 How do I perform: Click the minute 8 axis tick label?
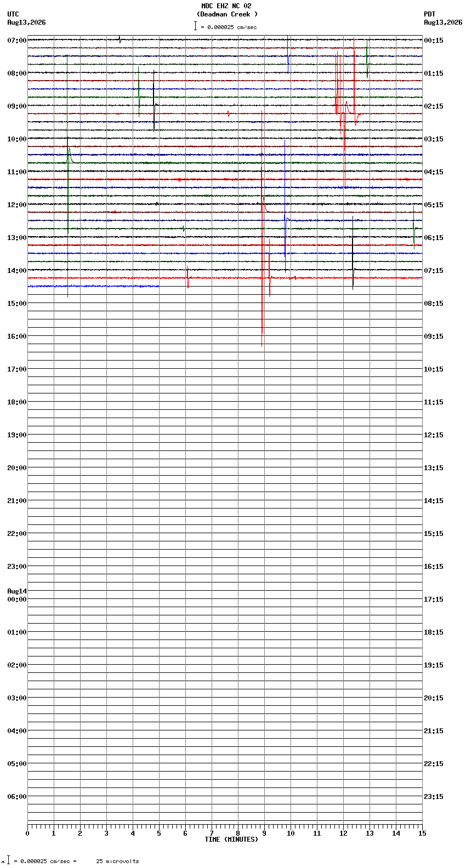pyautogui.click(x=238, y=833)
